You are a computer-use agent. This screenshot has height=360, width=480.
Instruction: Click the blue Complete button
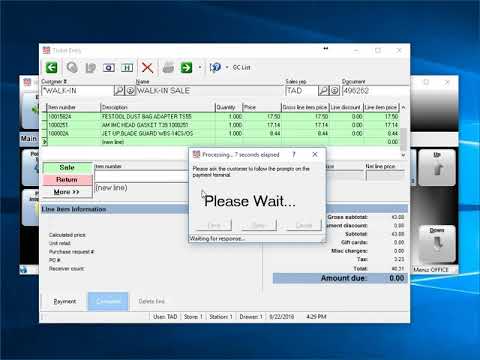[108, 301]
